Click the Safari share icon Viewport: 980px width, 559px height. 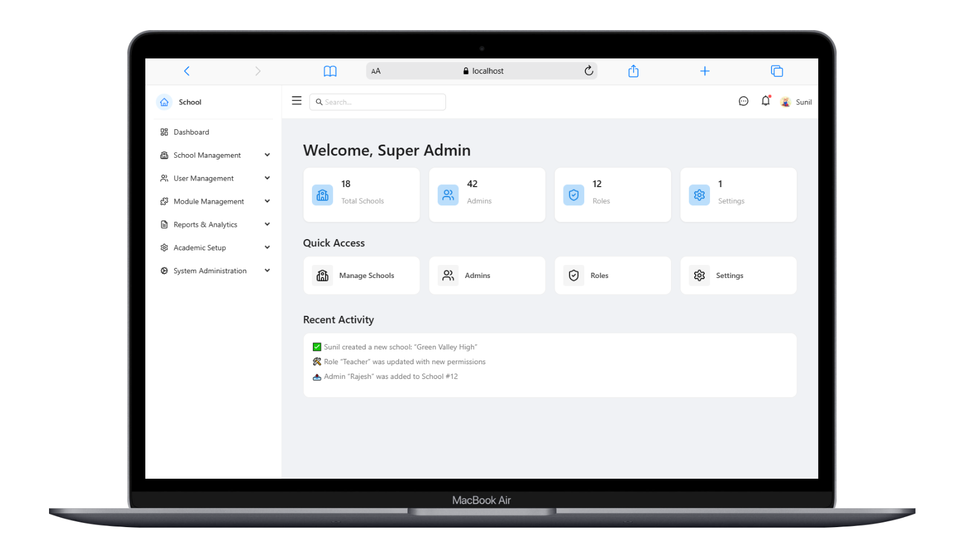633,71
